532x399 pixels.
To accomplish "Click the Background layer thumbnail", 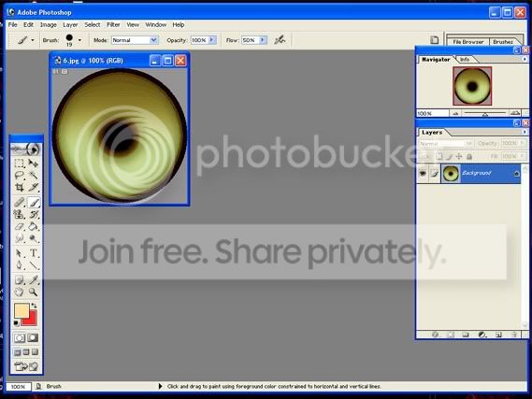I will (451, 174).
